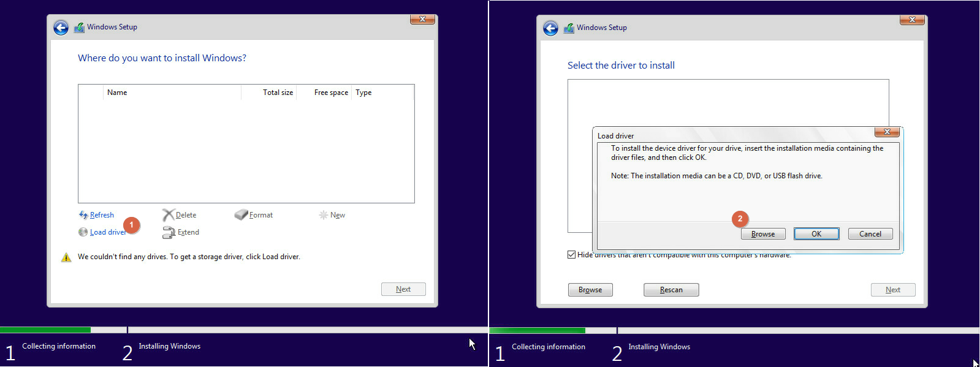Click the Type column header
This screenshot has height=367, width=980.
coord(363,93)
